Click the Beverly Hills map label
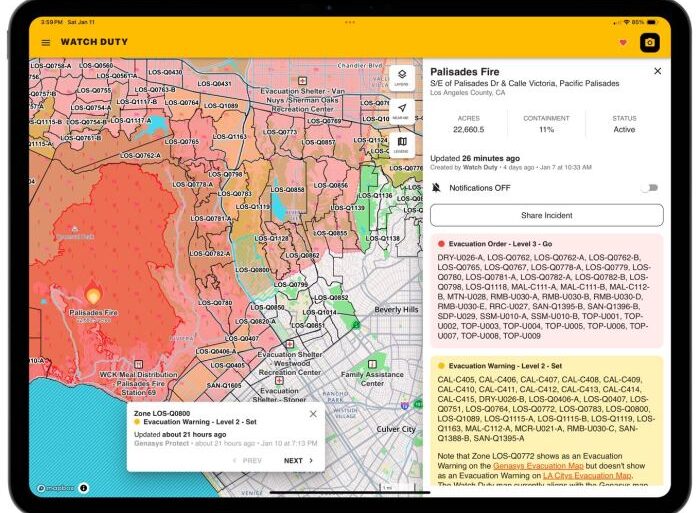Viewport: 700px width, 513px height. pyautogui.click(x=396, y=309)
